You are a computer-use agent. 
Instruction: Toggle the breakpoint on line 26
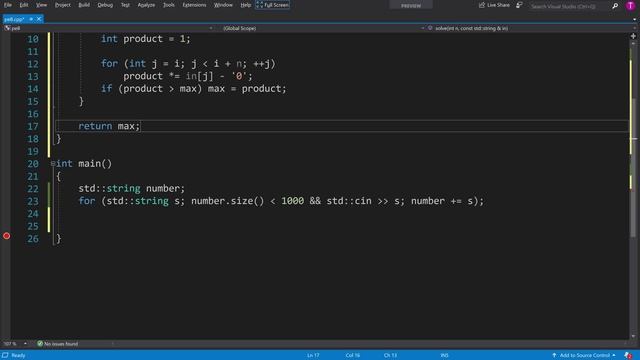click(7, 236)
